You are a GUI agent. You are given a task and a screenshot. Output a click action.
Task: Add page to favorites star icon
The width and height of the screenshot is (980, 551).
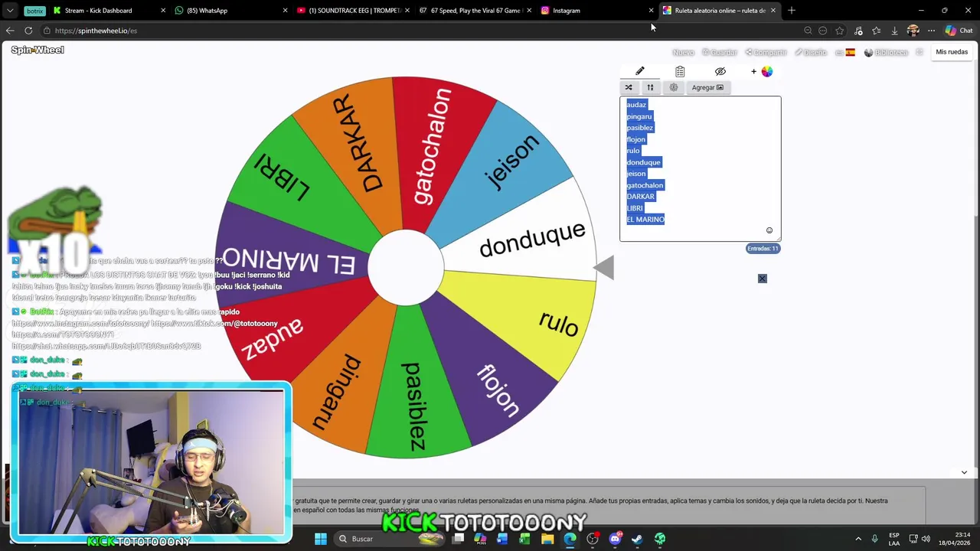tap(840, 31)
